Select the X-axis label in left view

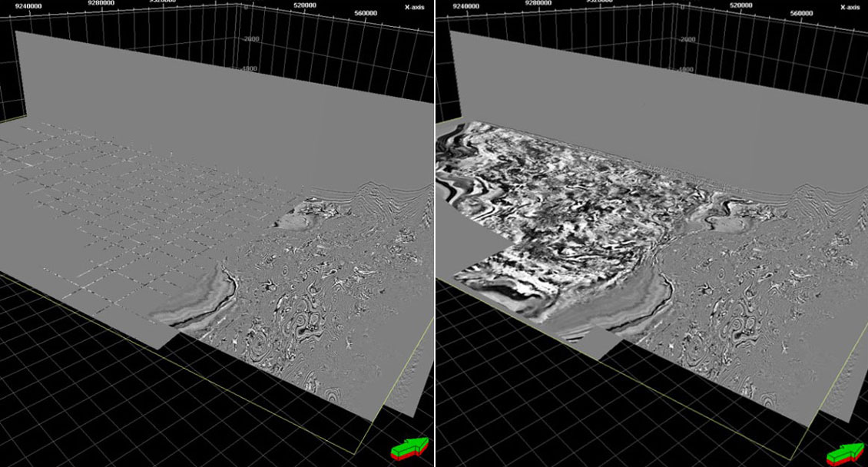click(414, 7)
